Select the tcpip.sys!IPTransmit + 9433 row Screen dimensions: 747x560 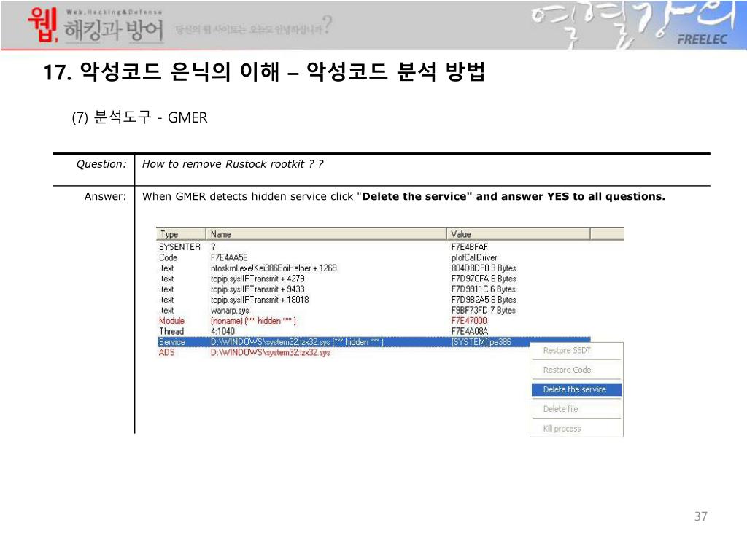(x=374, y=289)
